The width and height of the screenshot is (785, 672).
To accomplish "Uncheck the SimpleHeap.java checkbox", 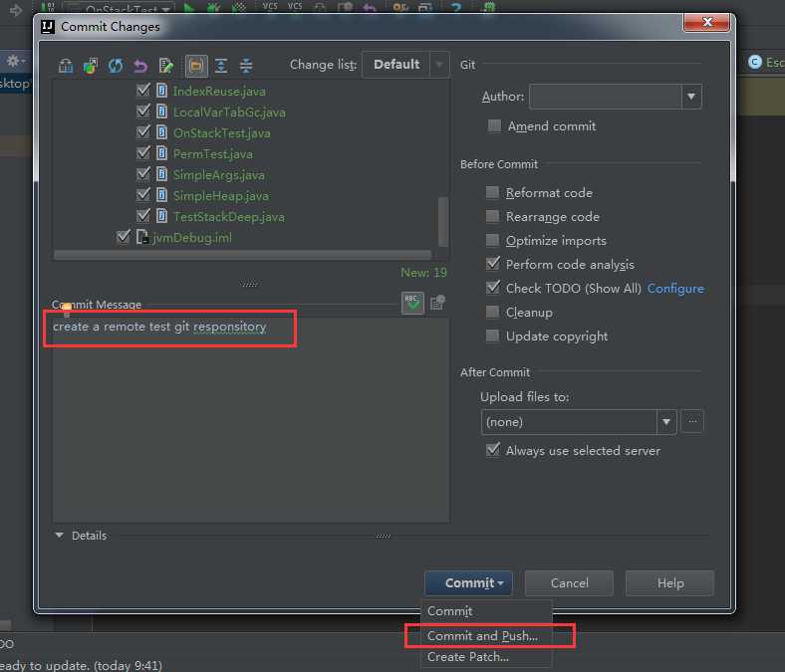I will [143, 195].
